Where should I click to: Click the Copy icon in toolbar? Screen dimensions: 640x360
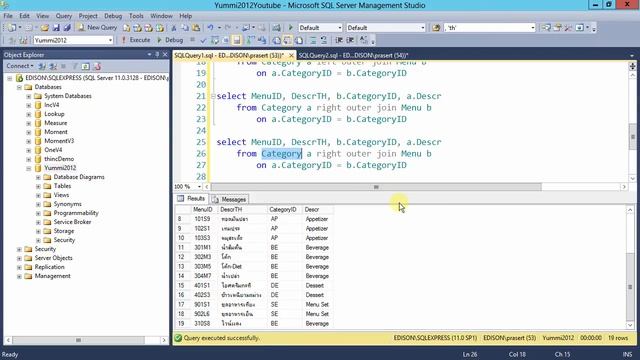pyautogui.click(x=185, y=28)
